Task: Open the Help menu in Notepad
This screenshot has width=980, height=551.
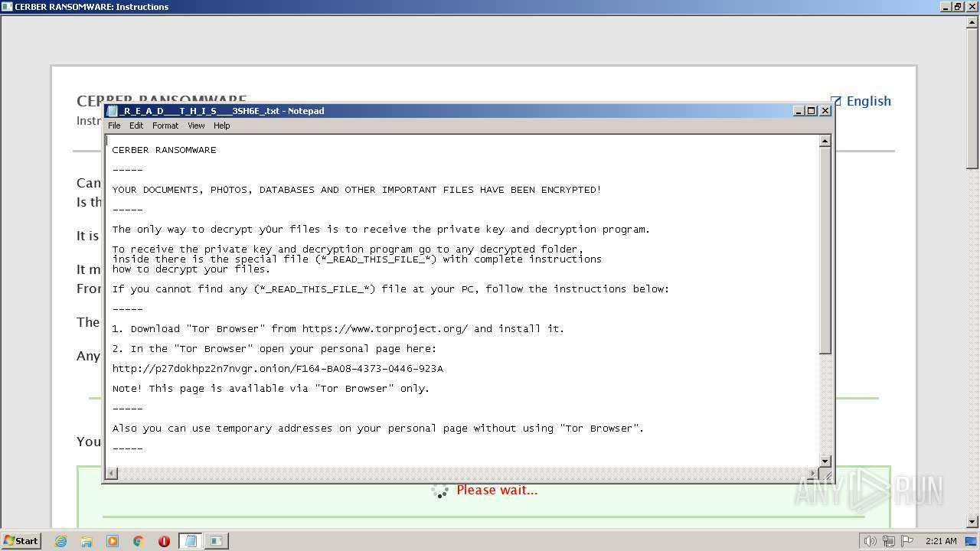Action: (221, 126)
